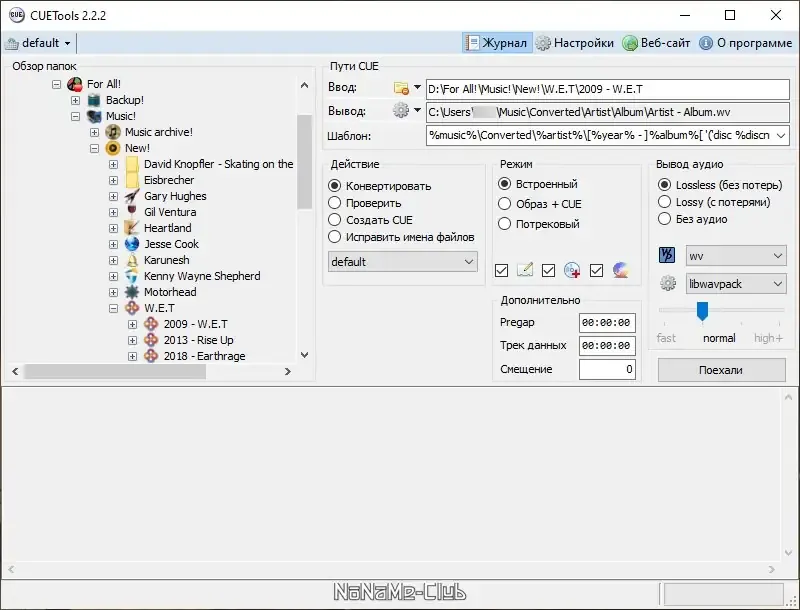Open Настройки settings
The image size is (800, 610).
pos(576,43)
